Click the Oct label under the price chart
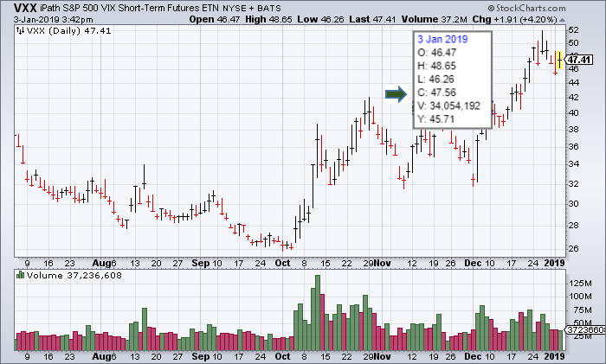 point(282,263)
